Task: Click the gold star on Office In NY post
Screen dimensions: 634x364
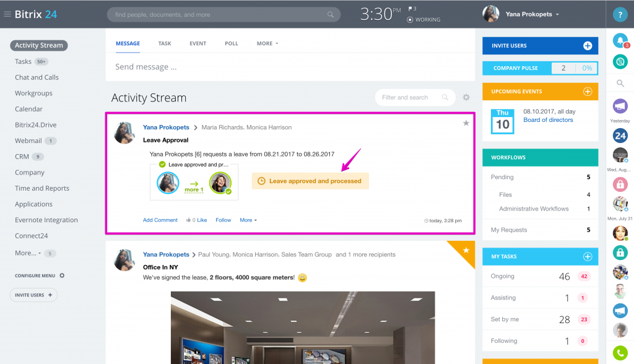Action: pyautogui.click(x=466, y=250)
